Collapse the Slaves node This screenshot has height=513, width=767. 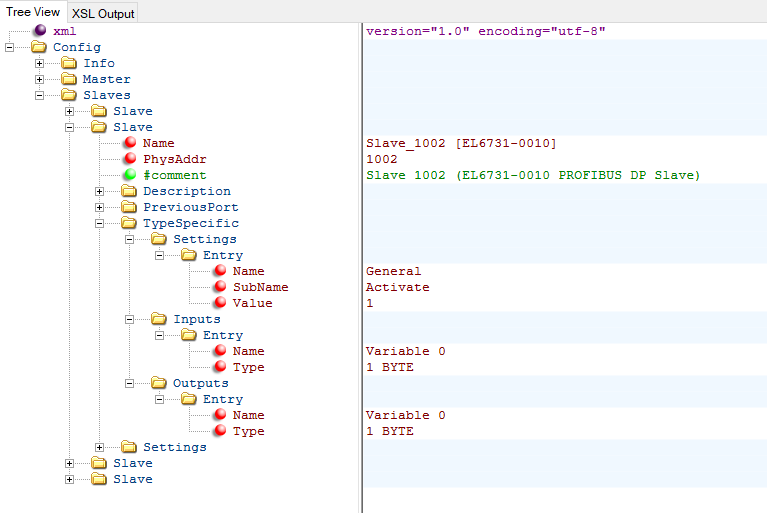pos(40,95)
